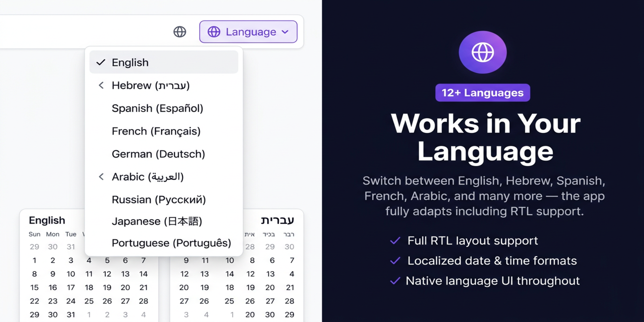Select German (Deutsch) language
The width and height of the screenshot is (644, 322).
(x=164, y=154)
